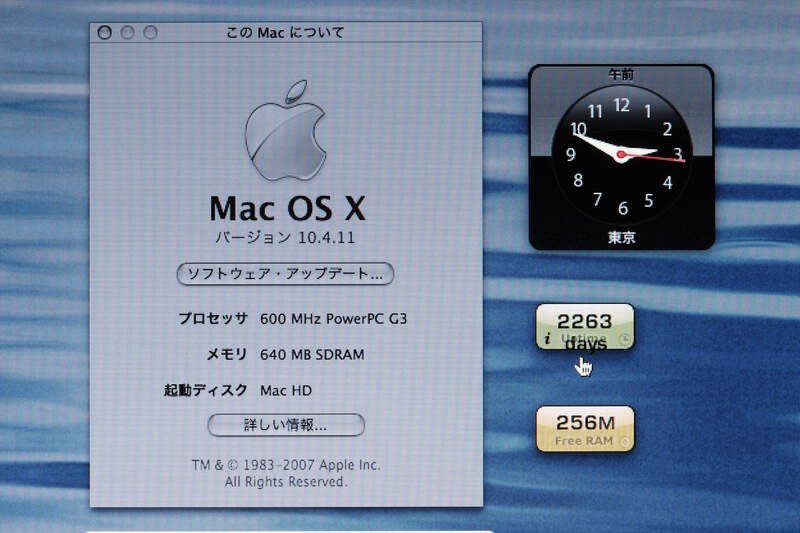Click the 'Mac HD' startup disk value
This screenshot has width=800, height=533.
(286, 391)
